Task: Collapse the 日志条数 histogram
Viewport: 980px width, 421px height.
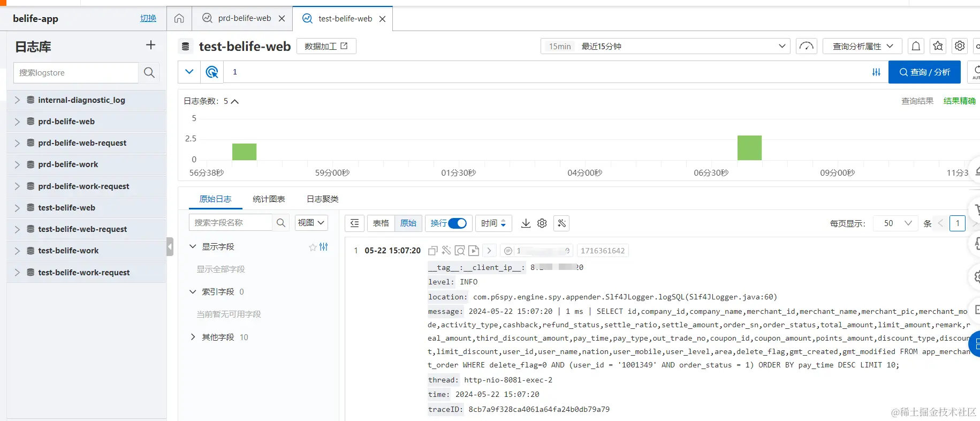Action: pos(234,101)
